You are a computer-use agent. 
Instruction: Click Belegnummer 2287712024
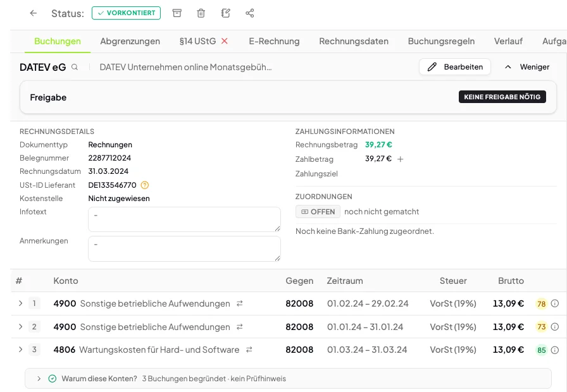109,158
